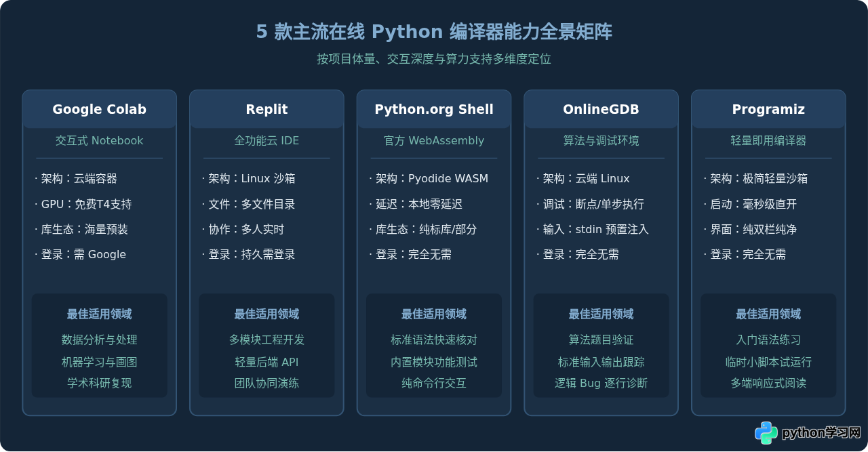This screenshot has width=868, height=452.
Task: Click 算法题目验证 under OnlineGDB
Action: coord(601,340)
